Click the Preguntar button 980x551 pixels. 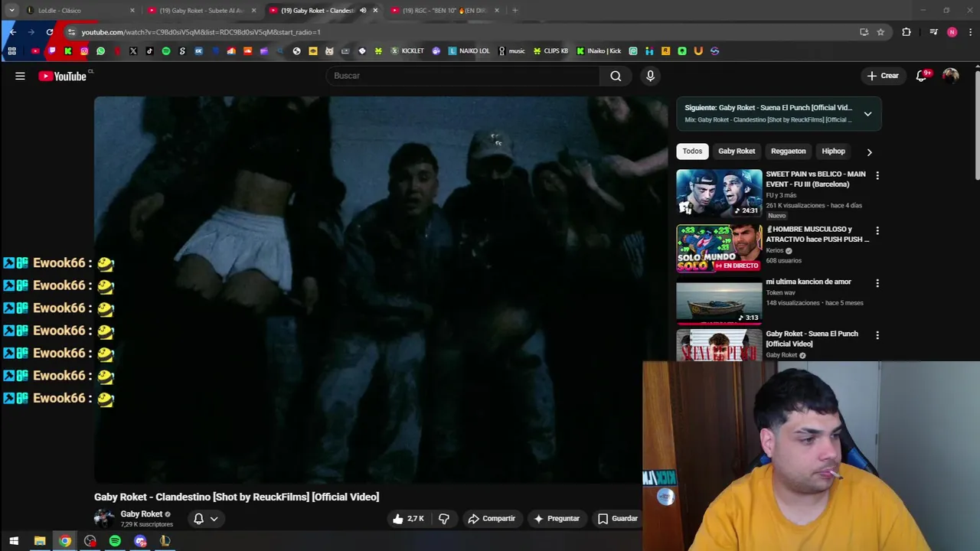point(557,519)
